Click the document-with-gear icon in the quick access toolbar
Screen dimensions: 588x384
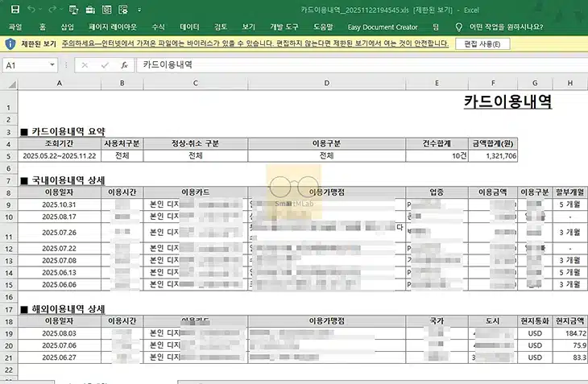click(x=123, y=10)
